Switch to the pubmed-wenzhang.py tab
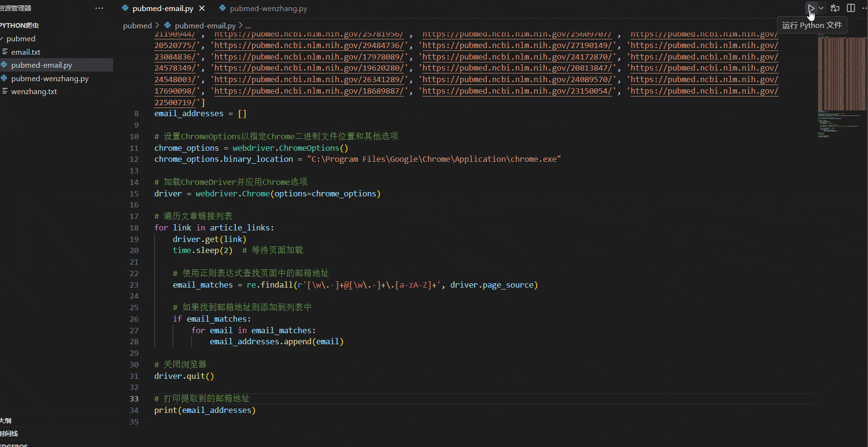The image size is (868, 447). tap(268, 8)
